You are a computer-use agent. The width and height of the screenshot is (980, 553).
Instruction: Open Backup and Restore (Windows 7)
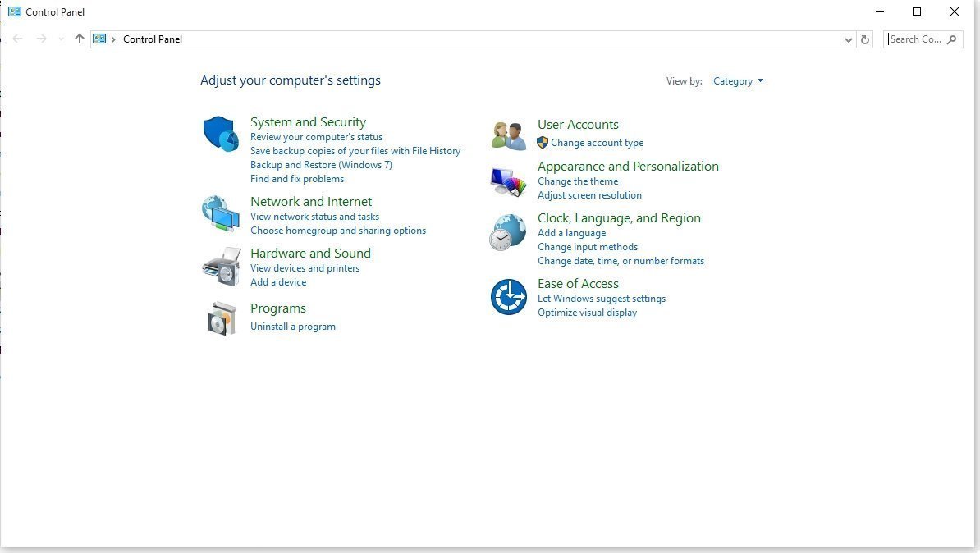[321, 164]
